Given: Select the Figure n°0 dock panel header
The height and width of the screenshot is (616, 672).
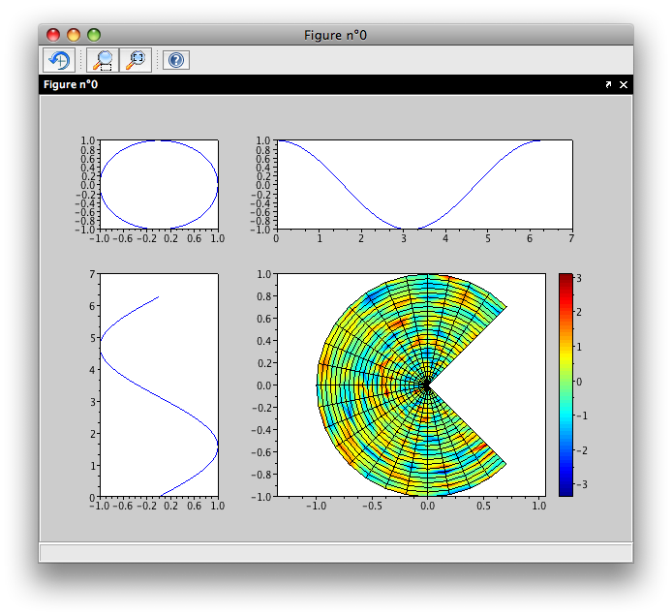Looking at the screenshot, I should point(71,85).
